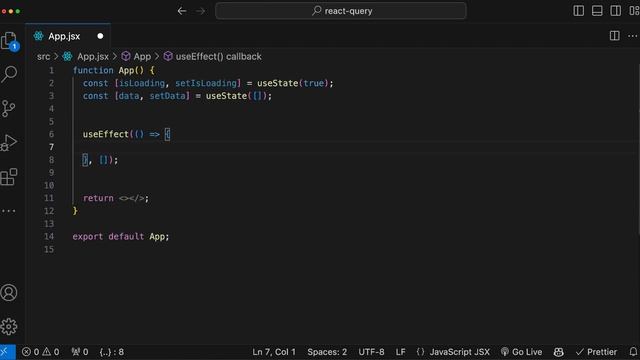Click the react-query command center search box
The height and width of the screenshot is (360, 640).
pyautogui.click(x=341, y=11)
